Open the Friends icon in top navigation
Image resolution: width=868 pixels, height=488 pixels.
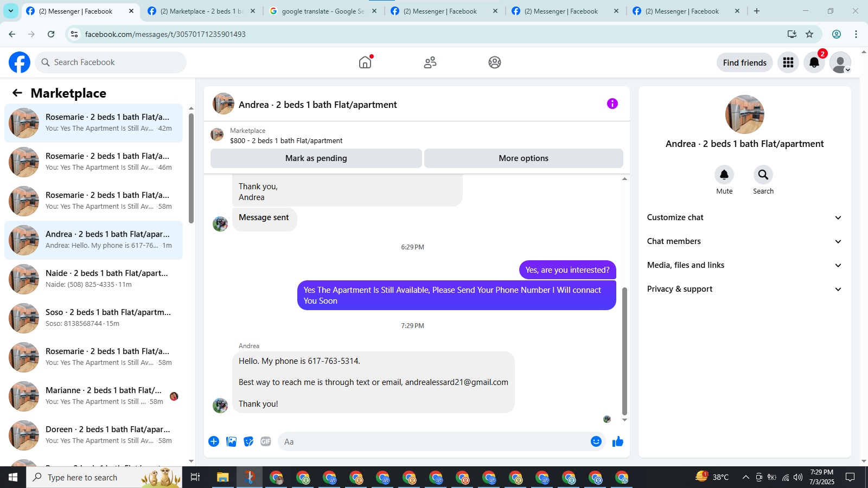click(x=430, y=62)
